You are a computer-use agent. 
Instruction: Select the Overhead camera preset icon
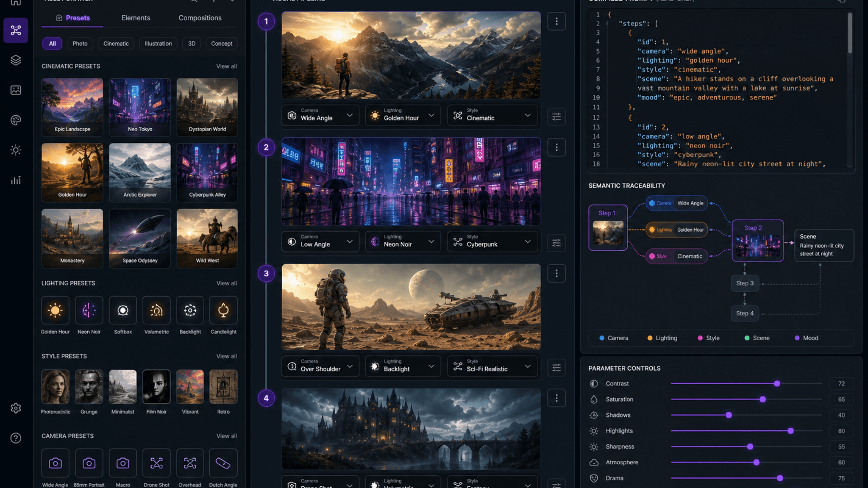pos(190,463)
